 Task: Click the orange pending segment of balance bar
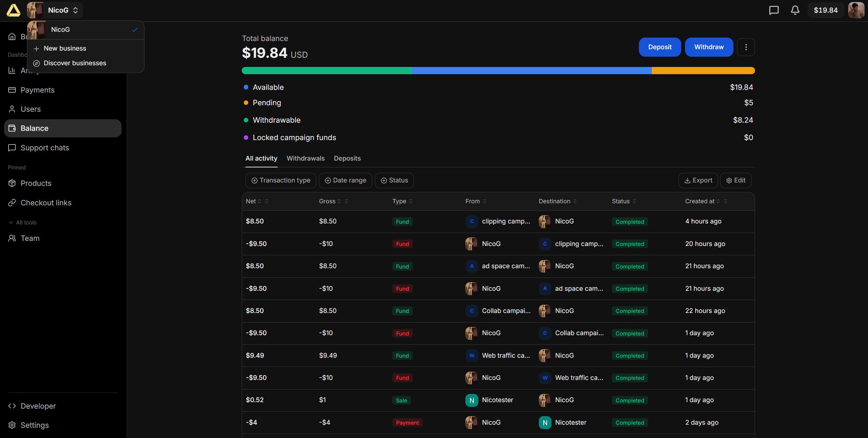(703, 71)
